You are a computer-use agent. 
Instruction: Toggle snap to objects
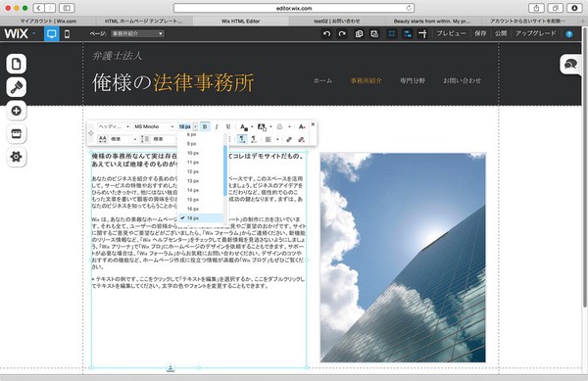click(x=408, y=33)
